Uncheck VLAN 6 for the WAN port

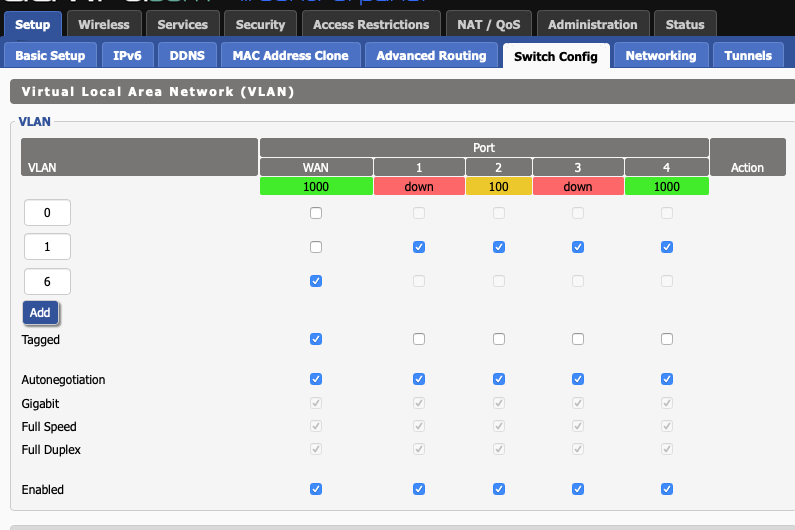coord(316,281)
